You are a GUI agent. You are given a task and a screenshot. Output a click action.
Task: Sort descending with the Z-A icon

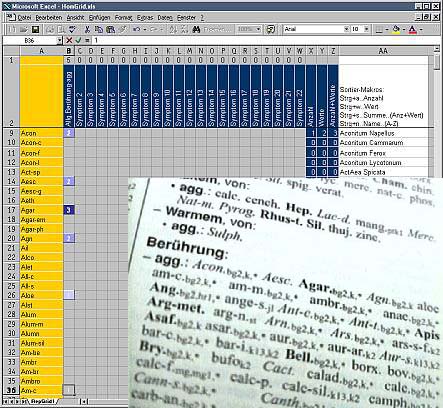[184, 29]
